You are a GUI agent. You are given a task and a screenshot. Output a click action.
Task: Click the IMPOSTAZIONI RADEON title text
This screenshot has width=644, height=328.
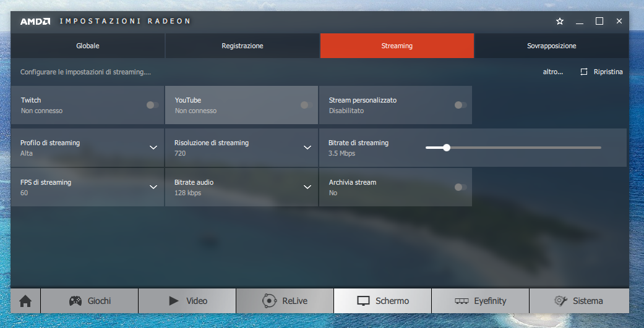pos(125,22)
